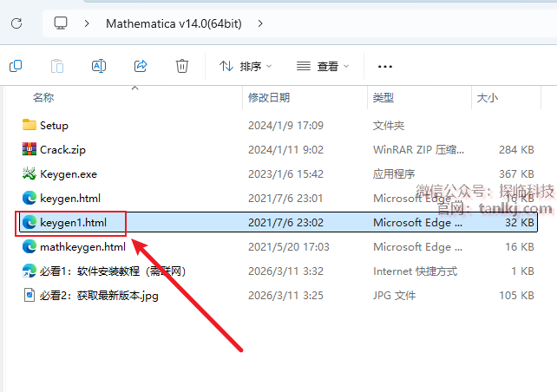Click the Paste toolbar icon

[x=57, y=66]
